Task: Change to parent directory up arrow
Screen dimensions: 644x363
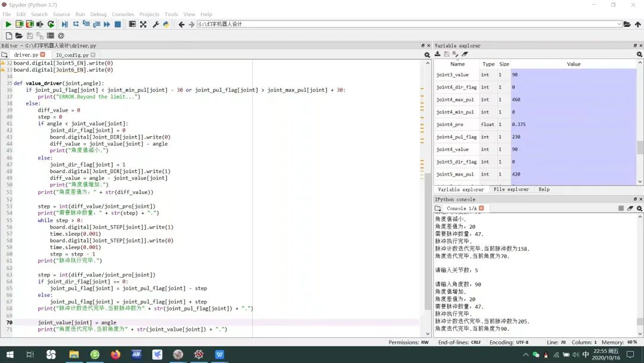Action: pos(638,24)
